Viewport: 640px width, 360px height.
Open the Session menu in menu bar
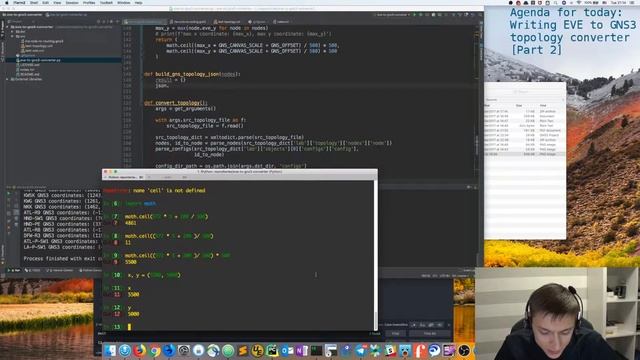[72, 2]
